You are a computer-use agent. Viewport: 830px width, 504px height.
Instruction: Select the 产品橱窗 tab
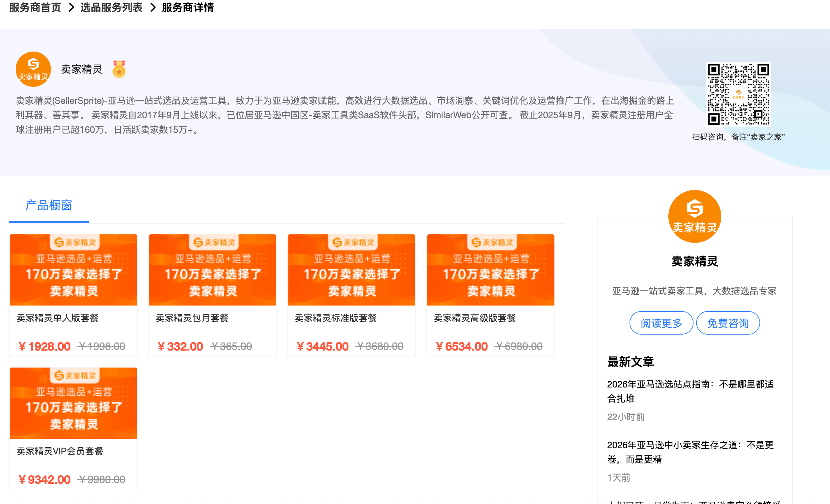tap(49, 205)
